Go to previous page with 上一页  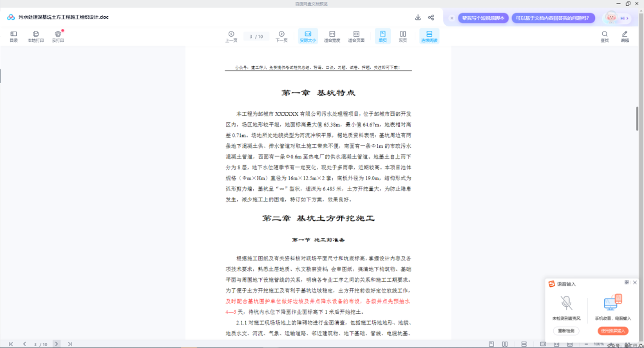point(231,36)
